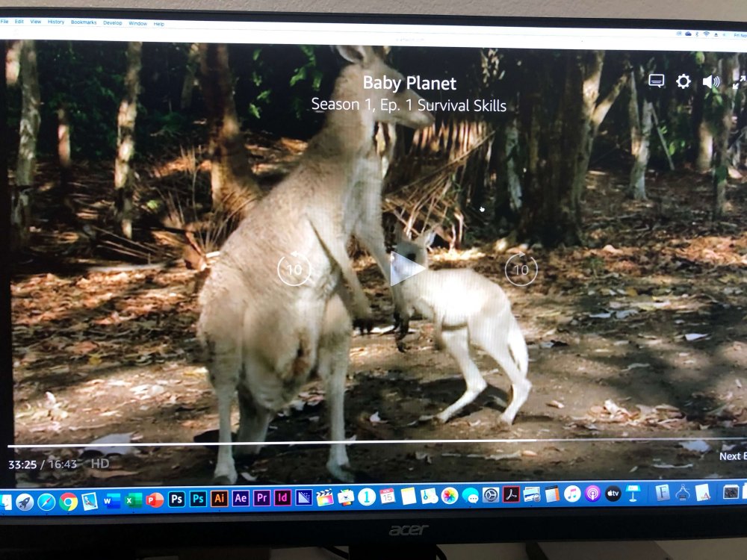Viewport: 747px width, 560px height.
Task: Click the Season 1, Ep. 1 Survival Skills subtitle
Action: (409, 105)
